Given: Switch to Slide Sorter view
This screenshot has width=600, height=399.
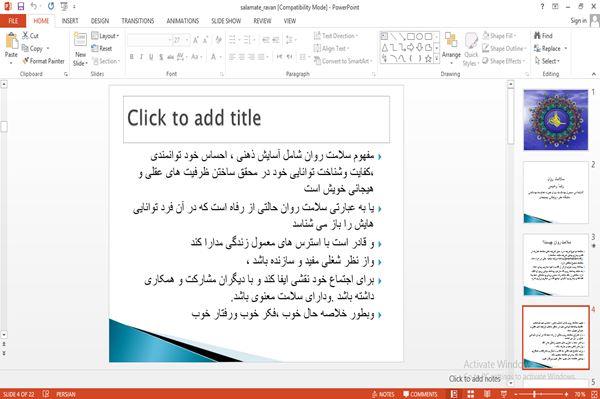Looking at the screenshot, I should click(471, 394).
